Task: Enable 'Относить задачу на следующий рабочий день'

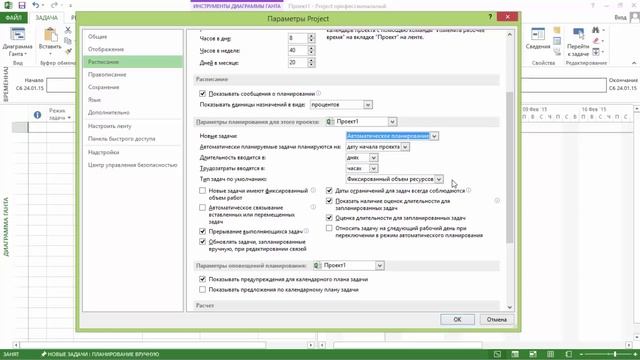Action: point(329,228)
